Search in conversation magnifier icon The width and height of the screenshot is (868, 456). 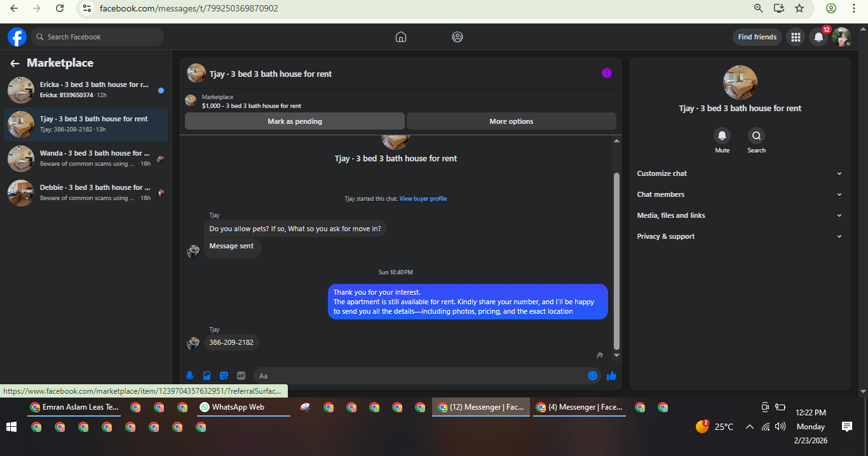coord(756,135)
